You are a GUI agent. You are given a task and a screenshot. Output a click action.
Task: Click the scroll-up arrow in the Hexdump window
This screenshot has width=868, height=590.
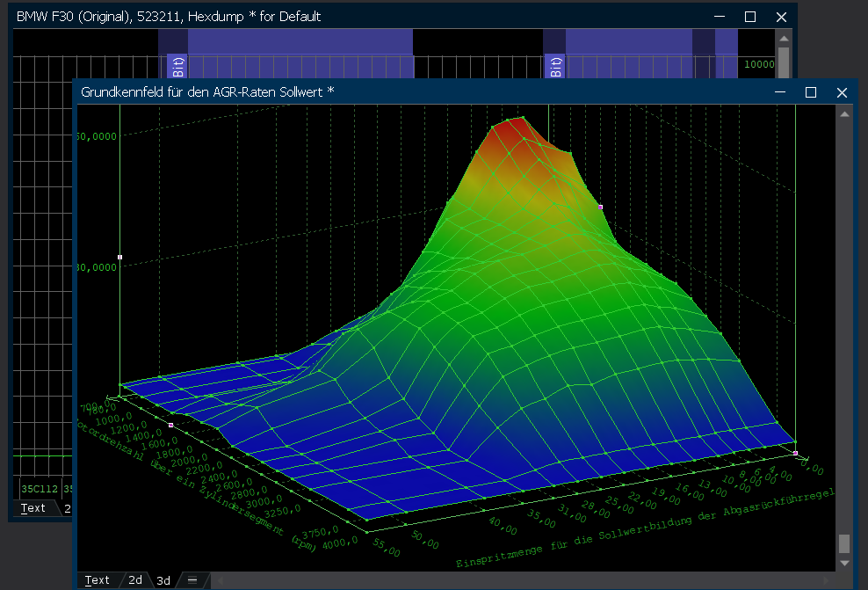783,38
